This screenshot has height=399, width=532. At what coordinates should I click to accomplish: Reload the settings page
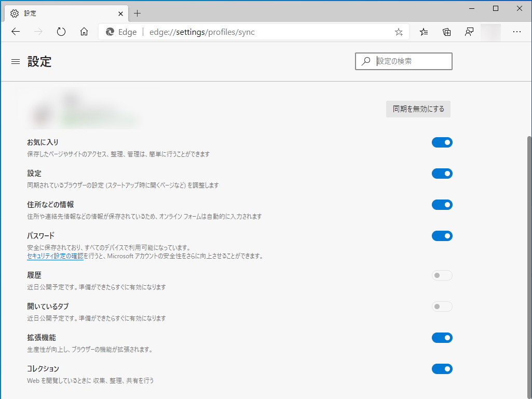61,32
